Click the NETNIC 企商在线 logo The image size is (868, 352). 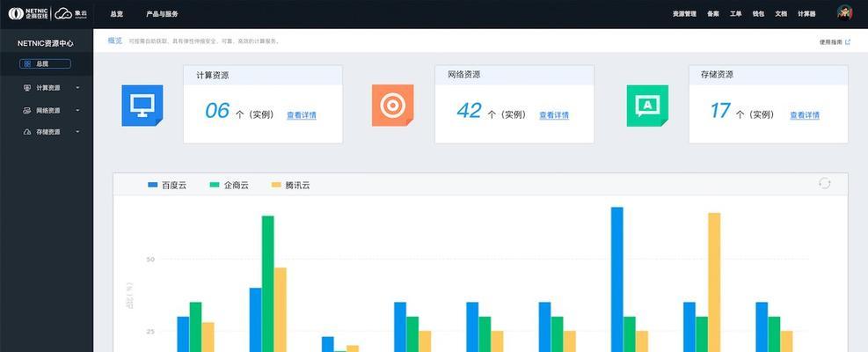click(28, 13)
